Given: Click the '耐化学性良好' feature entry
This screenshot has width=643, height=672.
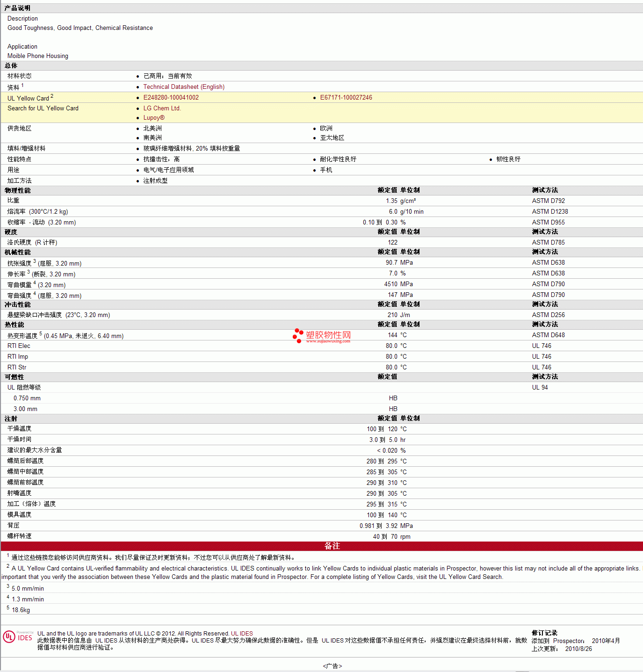Looking at the screenshot, I should coord(338,159).
